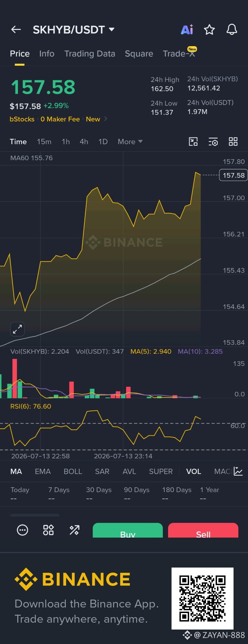The width and height of the screenshot is (248, 644).
Task: Tap the Binance QR code
Action: tap(203, 599)
